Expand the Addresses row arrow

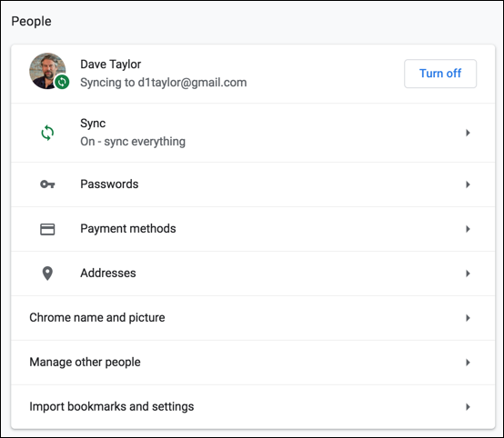pyautogui.click(x=468, y=274)
